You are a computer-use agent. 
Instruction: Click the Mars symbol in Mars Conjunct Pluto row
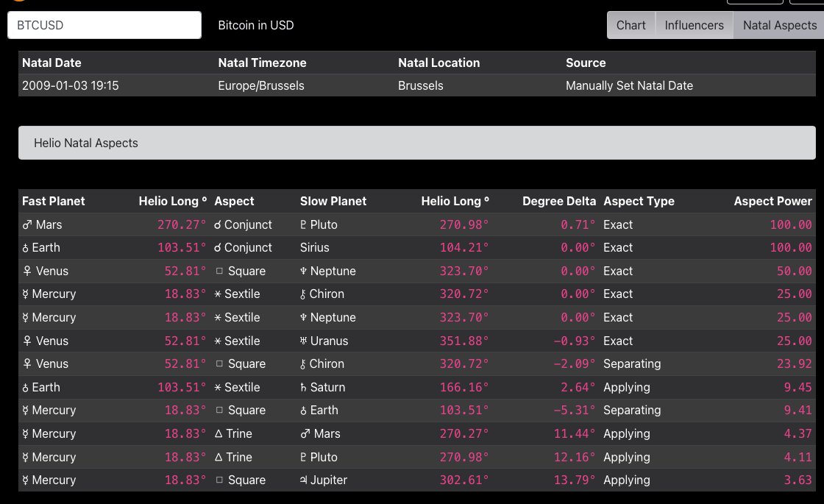(x=27, y=225)
